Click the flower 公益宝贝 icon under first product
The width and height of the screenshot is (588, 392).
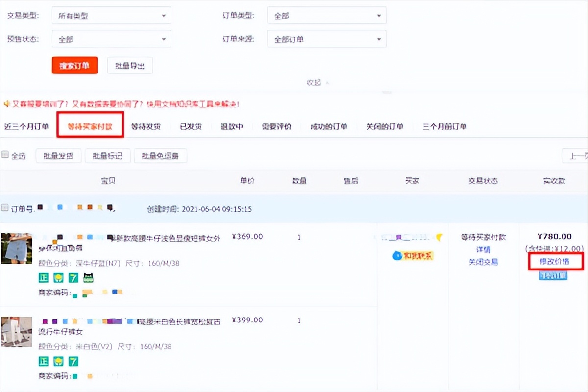[x=57, y=277]
